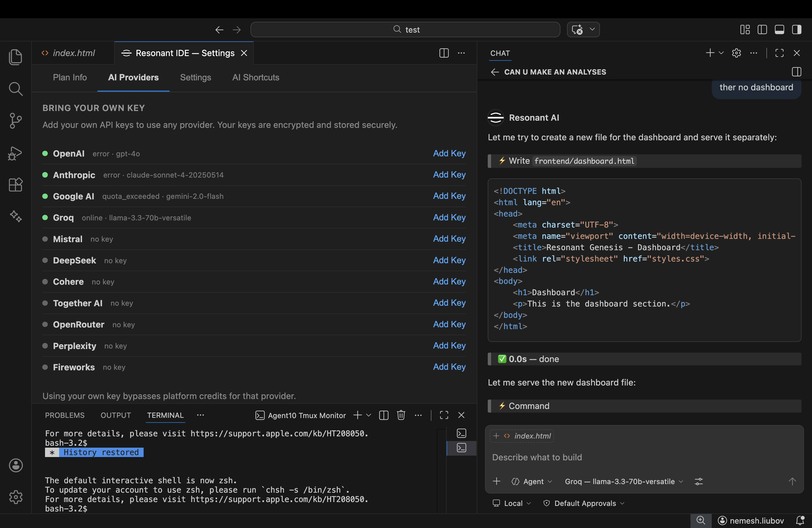The height and width of the screenshot is (528, 812).
Task: Open the Run and Debug view
Action: pos(15,153)
